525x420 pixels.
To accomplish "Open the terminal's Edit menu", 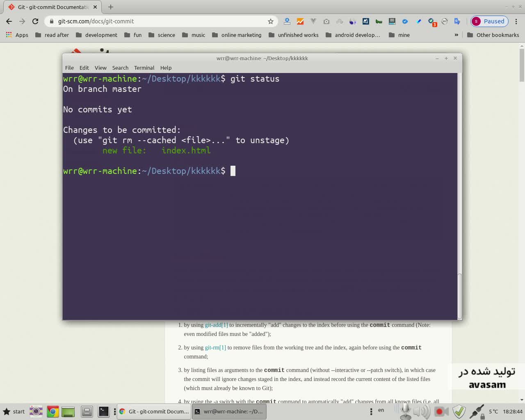I will coord(84,68).
